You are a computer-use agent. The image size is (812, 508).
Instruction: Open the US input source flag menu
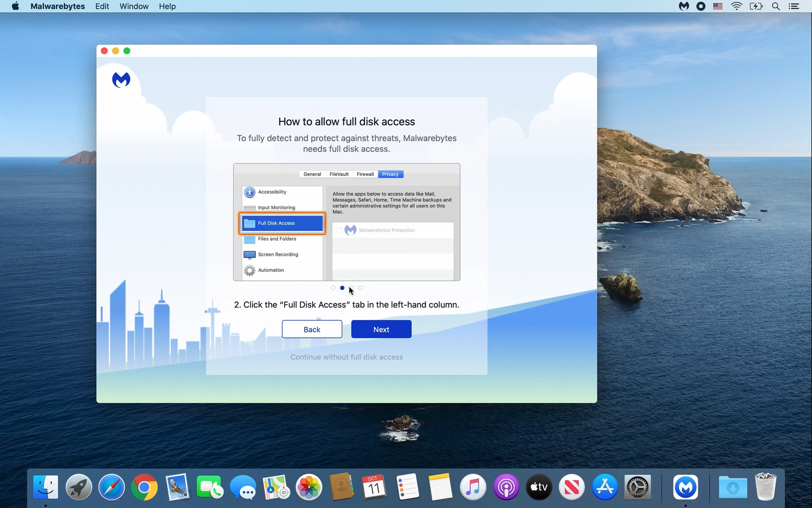[x=718, y=6]
